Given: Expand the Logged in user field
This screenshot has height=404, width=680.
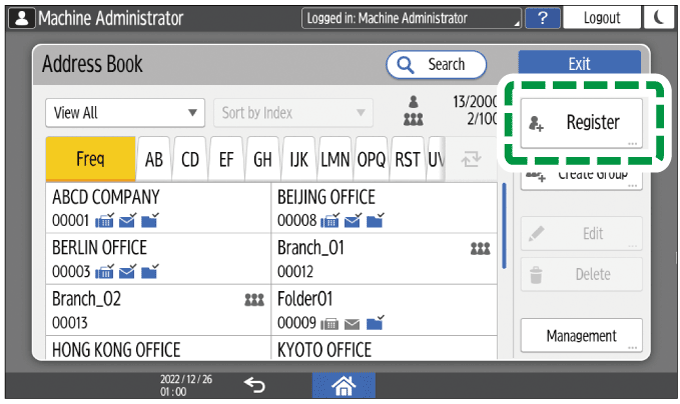Looking at the screenshot, I should coord(412,18).
